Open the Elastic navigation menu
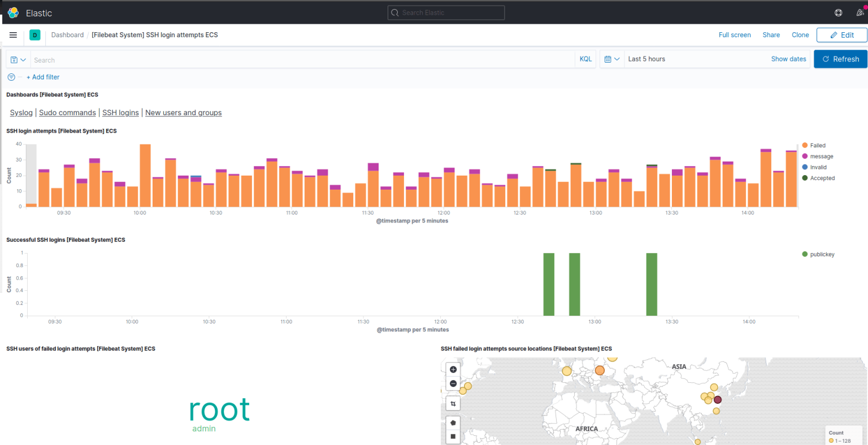This screenshot has width=868, height=445. pos(12,34)
